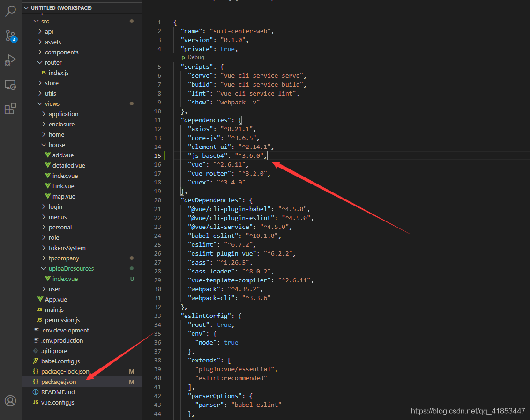Open the Remote Explorer view

[10, 84]
